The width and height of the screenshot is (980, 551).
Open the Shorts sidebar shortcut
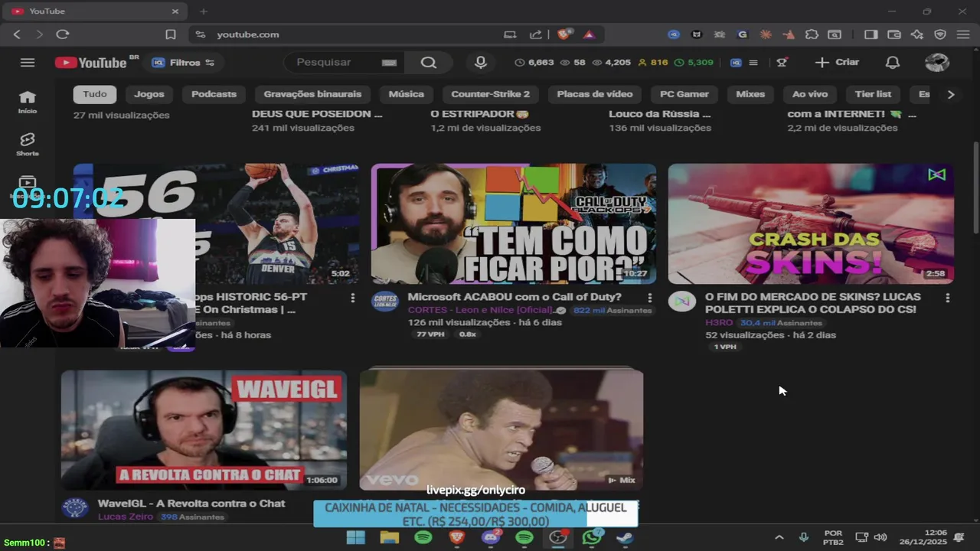(28, 144)
